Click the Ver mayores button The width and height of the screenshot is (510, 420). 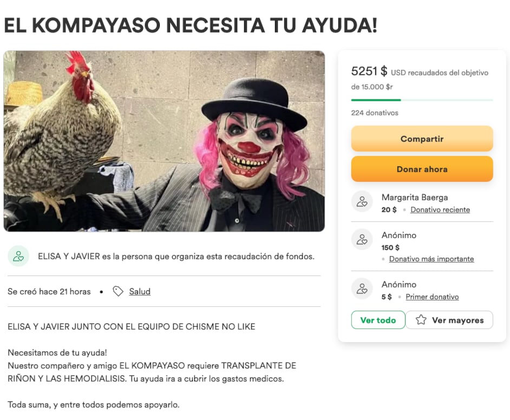449,320
